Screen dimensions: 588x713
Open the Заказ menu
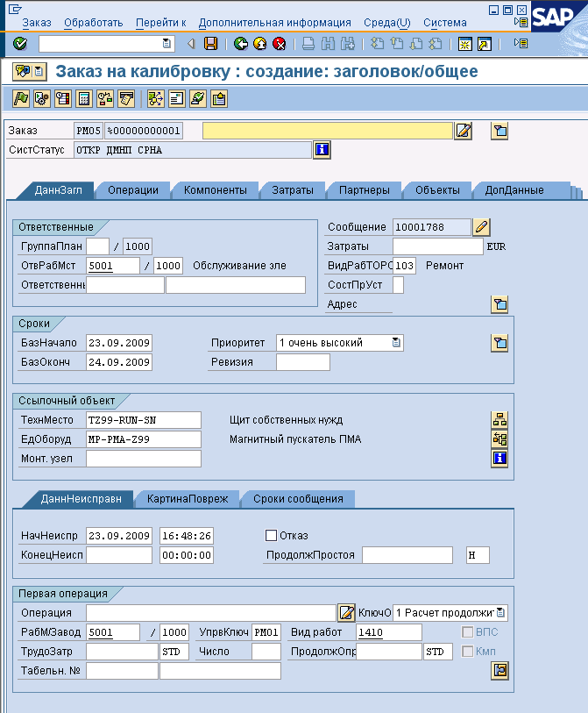[x=36, y=23]
